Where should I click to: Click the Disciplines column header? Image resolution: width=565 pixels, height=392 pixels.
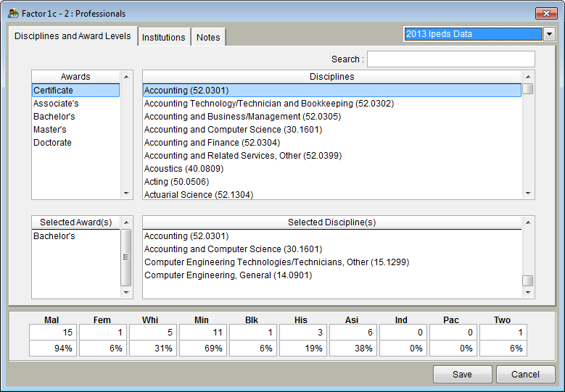(332, 77)
